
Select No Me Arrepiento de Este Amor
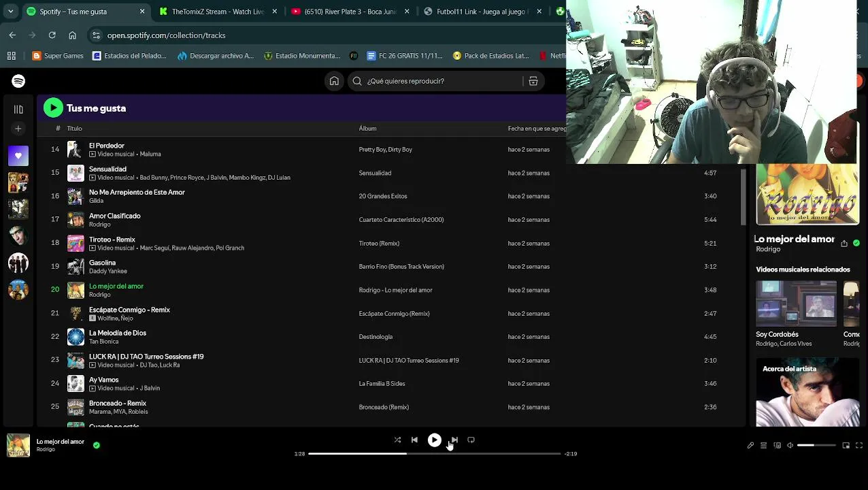click(137, 193)
